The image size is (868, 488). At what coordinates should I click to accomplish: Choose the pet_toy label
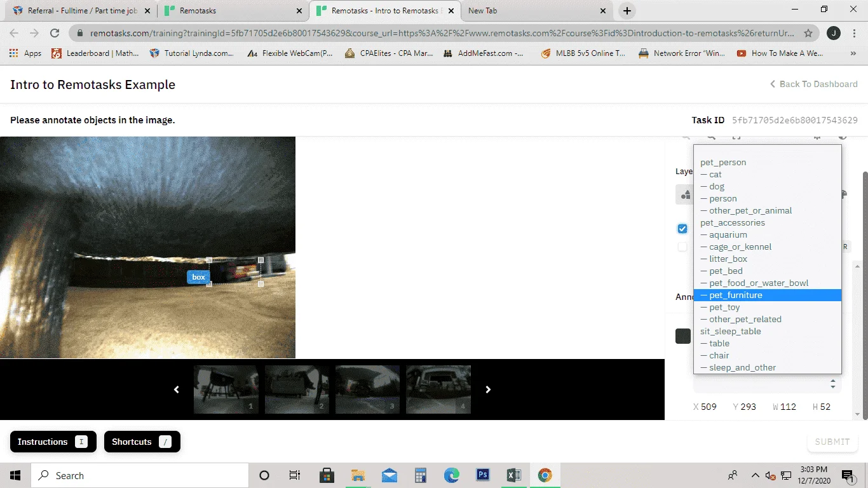[x=768, y=308]
